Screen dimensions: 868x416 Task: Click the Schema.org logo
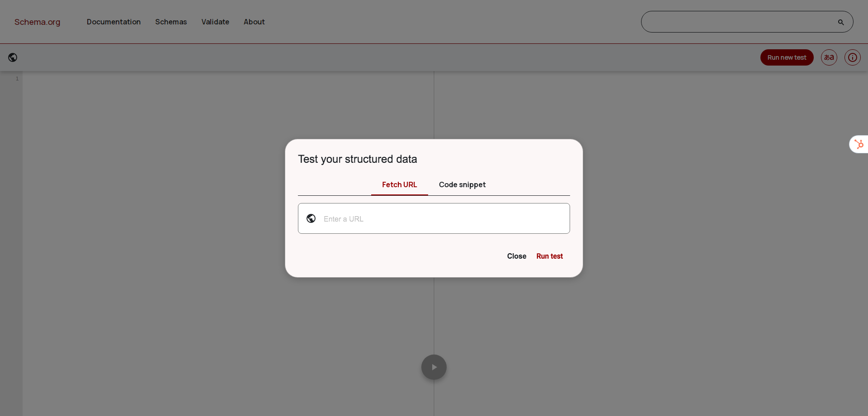click(37, 22)
